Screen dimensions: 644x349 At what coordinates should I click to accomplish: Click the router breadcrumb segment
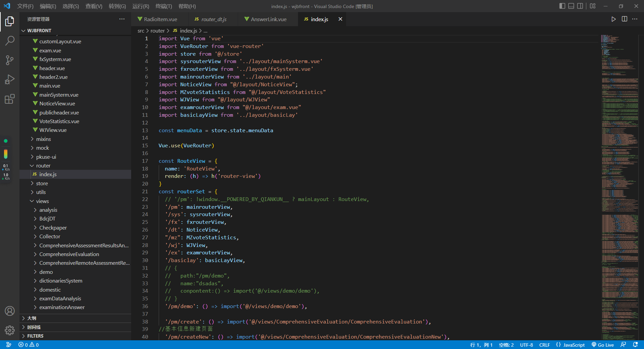158,31
